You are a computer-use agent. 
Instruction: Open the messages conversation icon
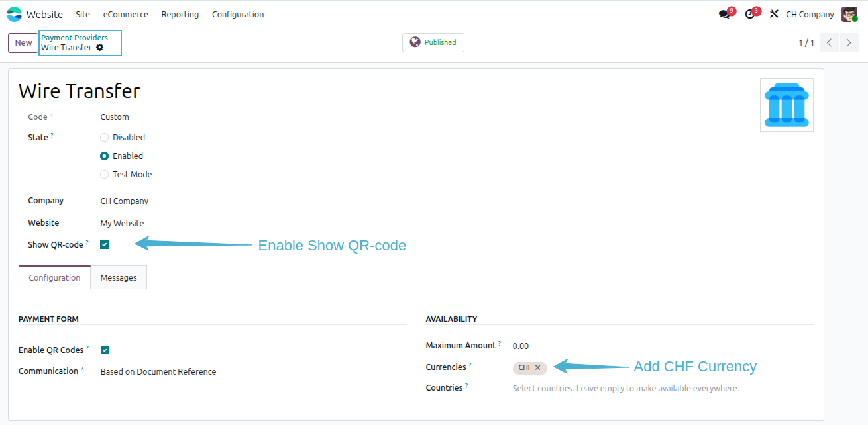click(724, 14)
